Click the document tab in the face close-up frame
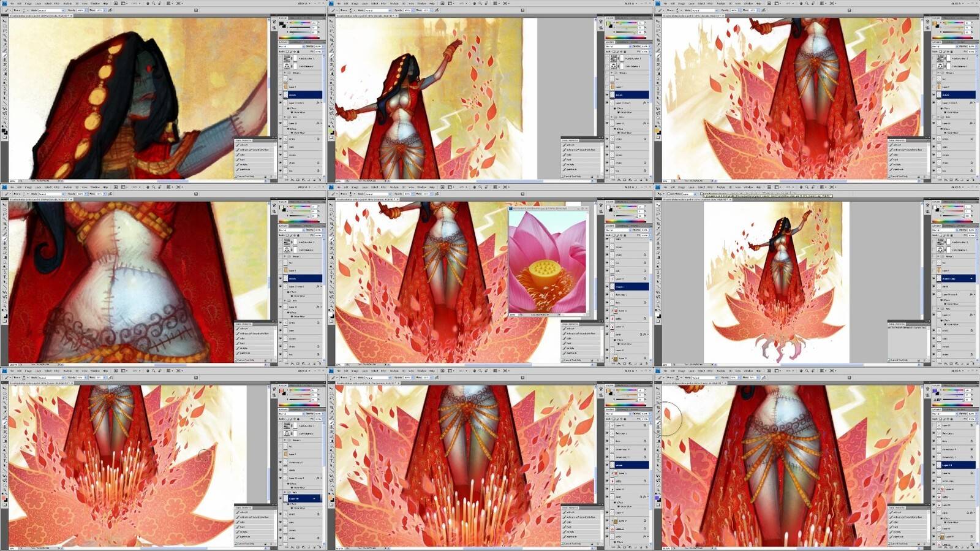 pyautogui.click(x=41, y=15)
